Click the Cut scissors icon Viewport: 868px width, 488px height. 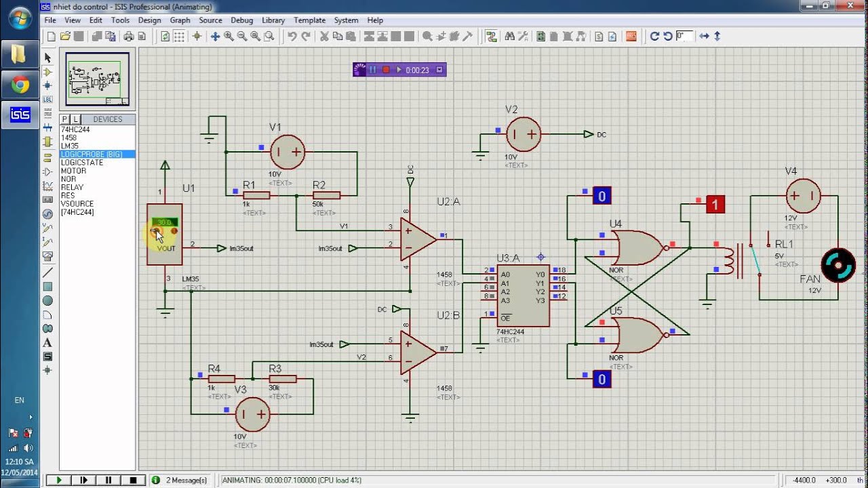pyautogui.click(x=324, y=37)
